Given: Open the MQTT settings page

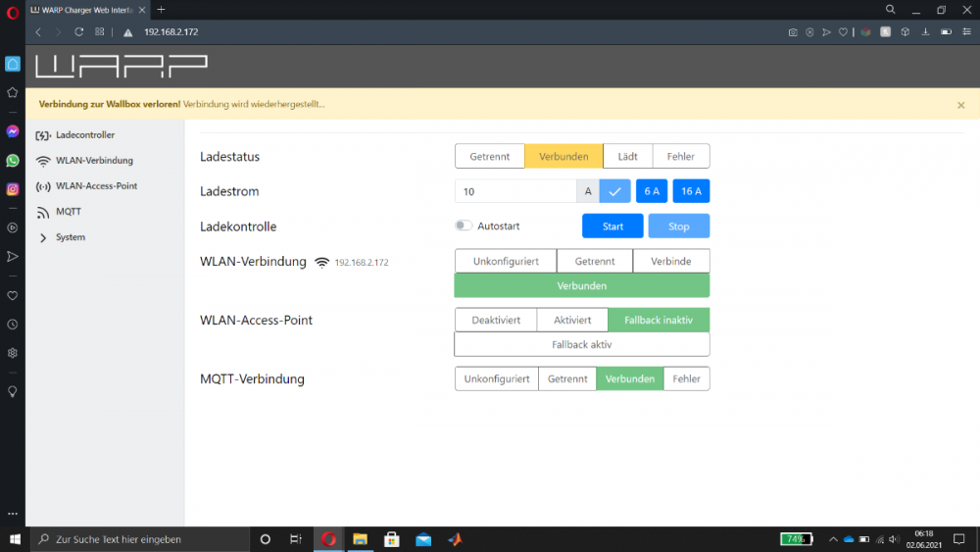Looking at the screenshot, I should point(68,212).
